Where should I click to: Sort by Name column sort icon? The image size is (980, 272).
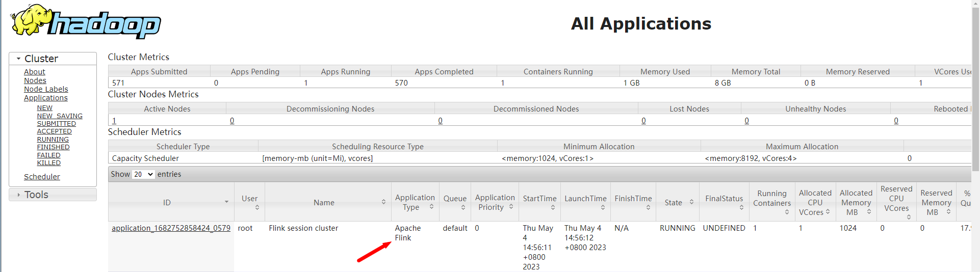click(x=383, y=202)
